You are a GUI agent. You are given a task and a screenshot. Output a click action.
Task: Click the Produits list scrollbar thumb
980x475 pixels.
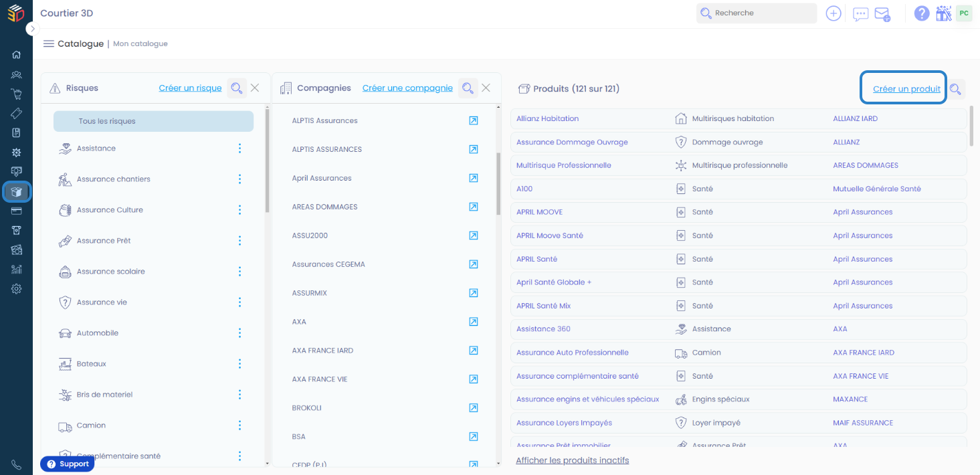(x=971, y=126)
